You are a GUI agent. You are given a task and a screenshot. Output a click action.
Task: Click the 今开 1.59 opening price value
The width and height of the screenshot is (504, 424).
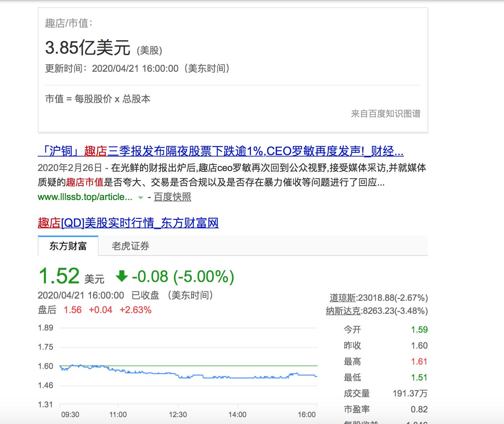(419, 329)
